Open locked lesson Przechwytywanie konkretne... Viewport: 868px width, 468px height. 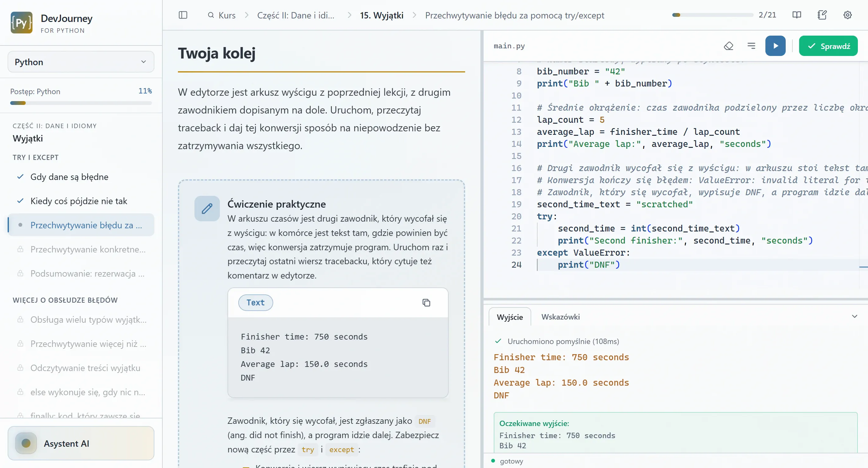pos(81,249)
